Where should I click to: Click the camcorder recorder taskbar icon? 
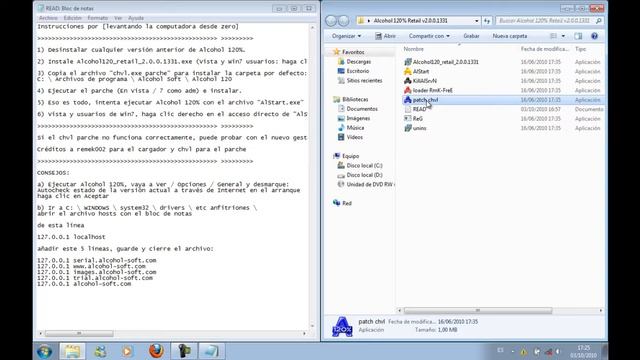click(x=184, y=351)
